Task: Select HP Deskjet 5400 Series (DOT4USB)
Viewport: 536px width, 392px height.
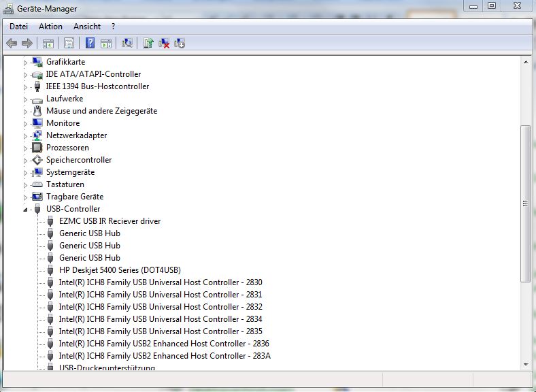Action: [x=120, y=270]
